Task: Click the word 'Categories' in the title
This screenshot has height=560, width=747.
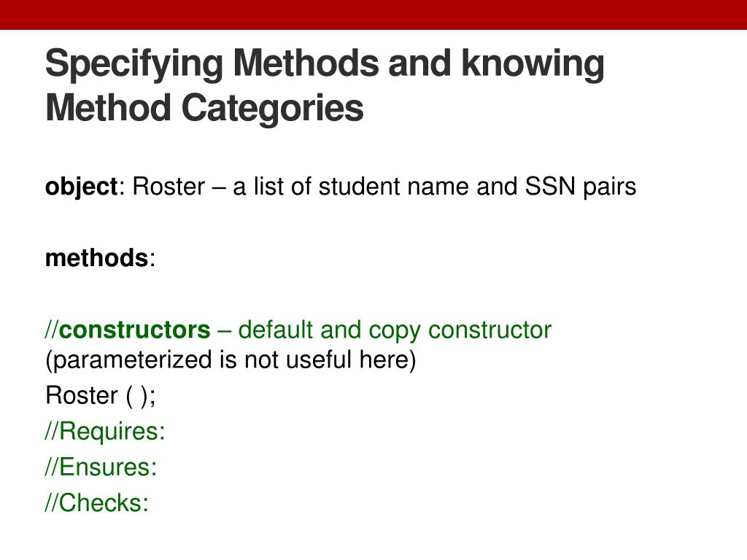Action: pyautogui.click(x=273, y=109)
